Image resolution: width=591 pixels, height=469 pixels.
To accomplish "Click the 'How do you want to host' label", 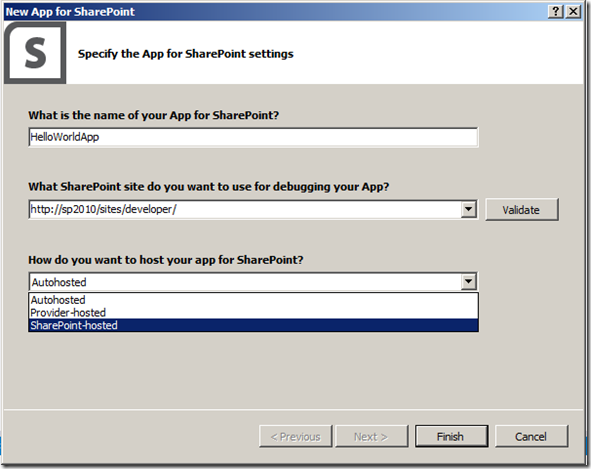I will (166, 260).
